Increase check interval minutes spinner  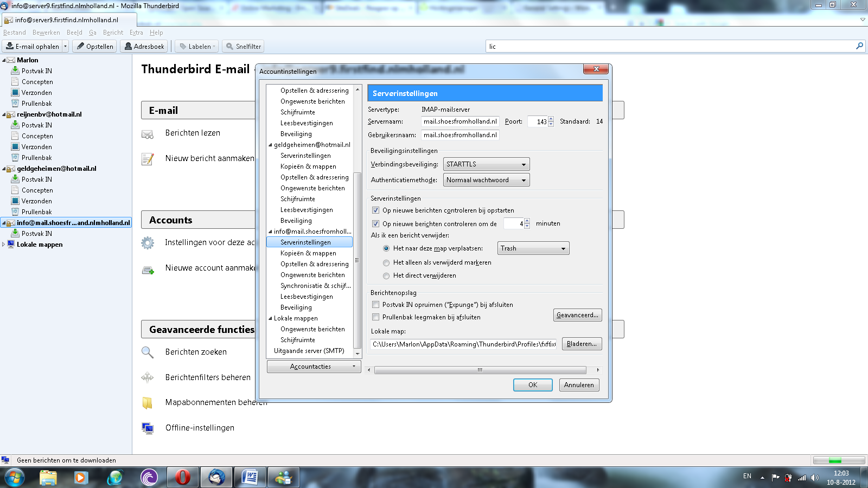pyautogui.click(x=527, y=221)
